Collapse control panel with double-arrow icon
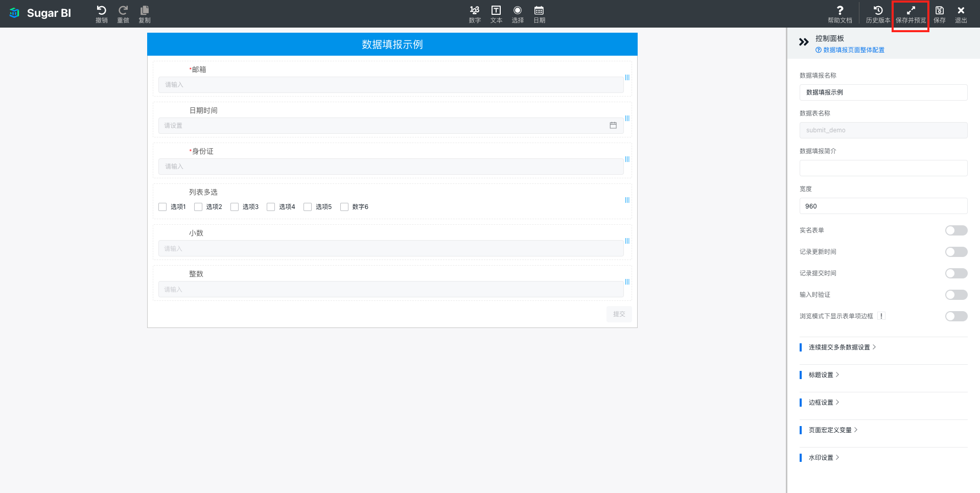The width and height of the screenshot is (980, 493). [x=804, y=42]
